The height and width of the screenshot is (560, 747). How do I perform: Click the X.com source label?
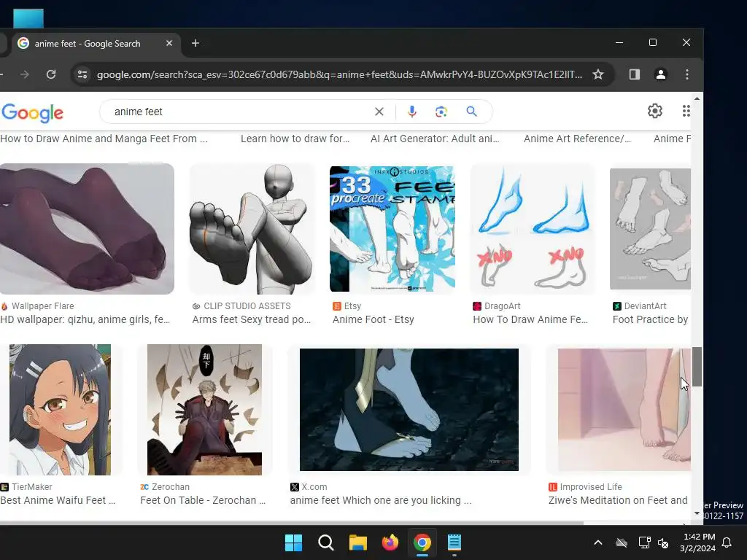tap(314, 487)
